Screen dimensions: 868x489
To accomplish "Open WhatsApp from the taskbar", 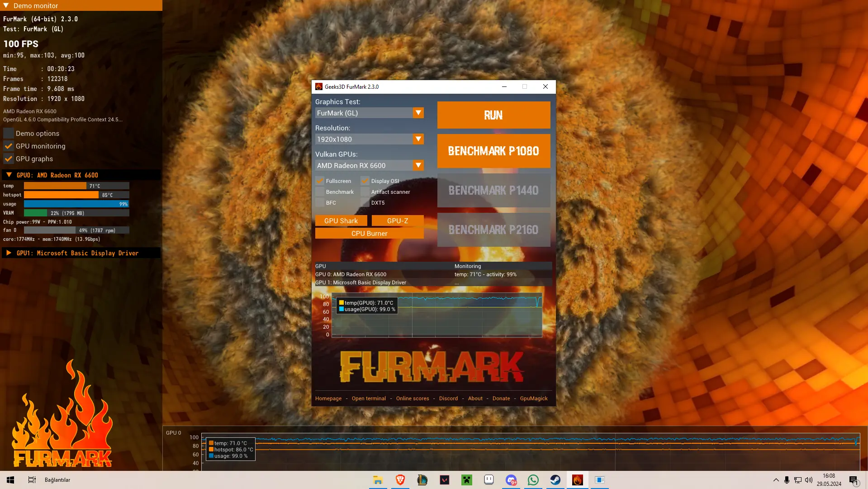I will (x=533, y=480).
